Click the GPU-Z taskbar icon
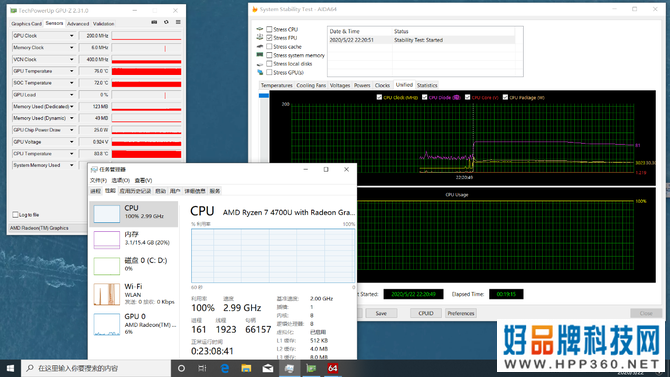 pos(311,368)
